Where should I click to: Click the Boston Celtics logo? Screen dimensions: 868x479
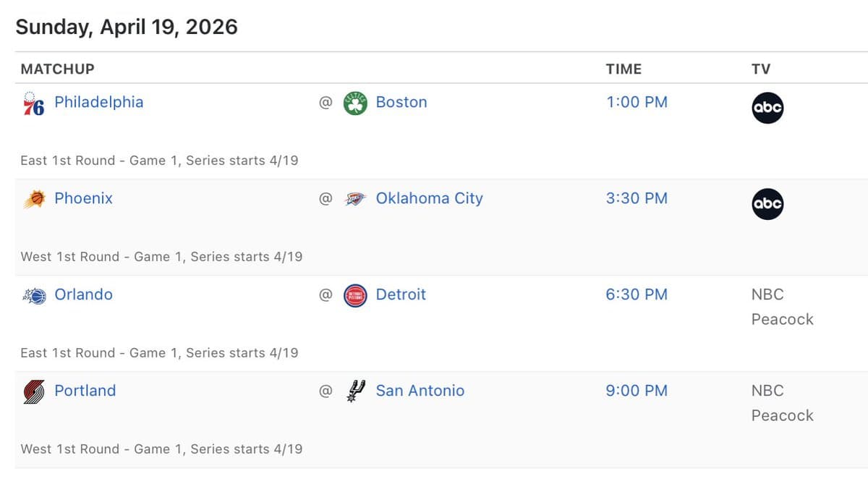click(x=354, y=103)
